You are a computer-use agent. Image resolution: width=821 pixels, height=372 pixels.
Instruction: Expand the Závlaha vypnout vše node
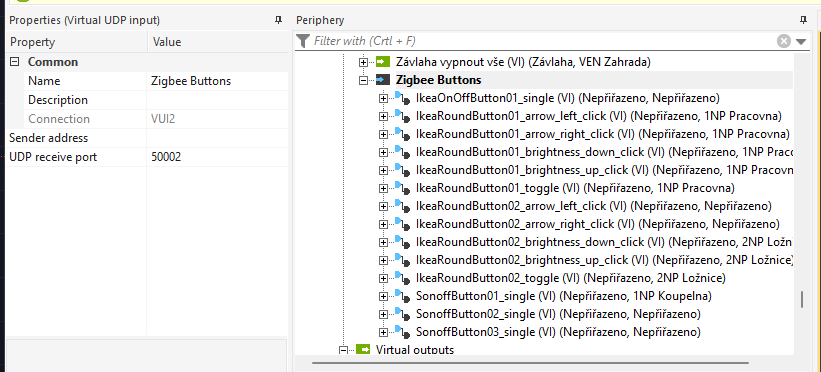(x=363, y=62)
